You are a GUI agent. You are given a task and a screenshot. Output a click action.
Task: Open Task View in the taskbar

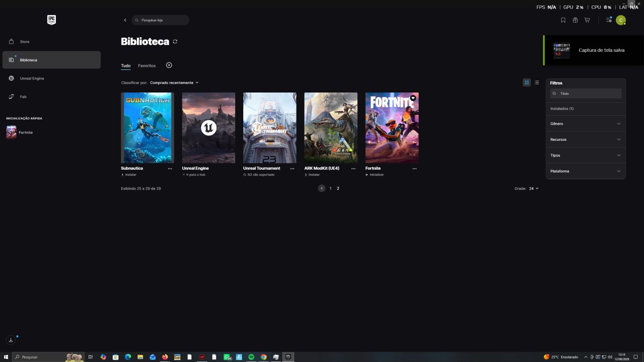[90, 357]
